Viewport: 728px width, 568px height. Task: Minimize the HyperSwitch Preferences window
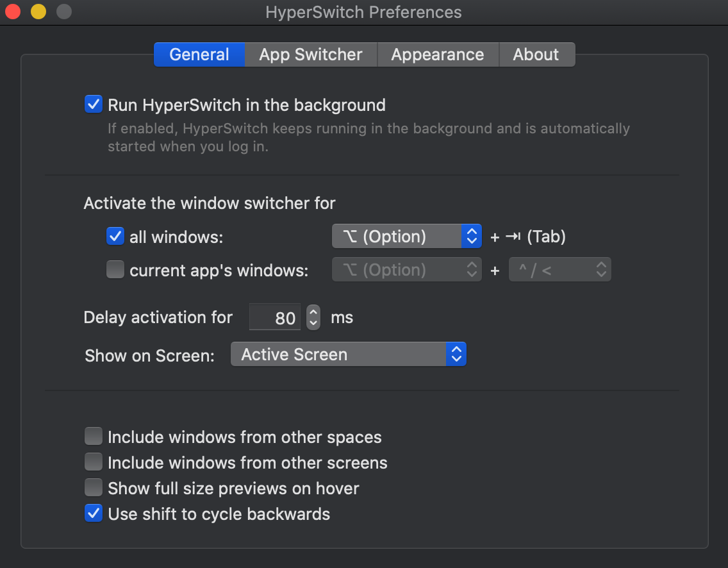coord(38,12)
